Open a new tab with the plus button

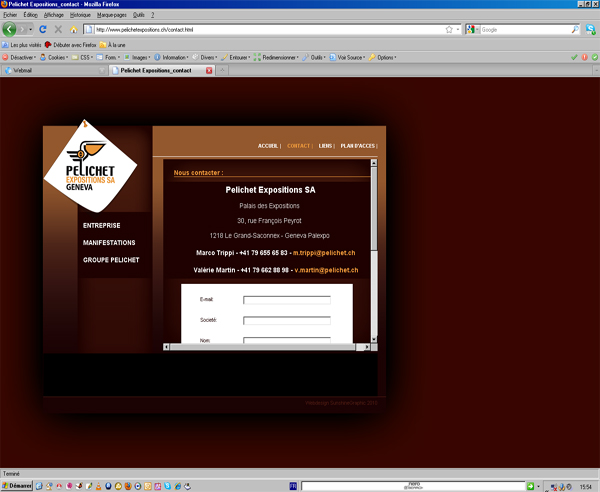[222, 70]
